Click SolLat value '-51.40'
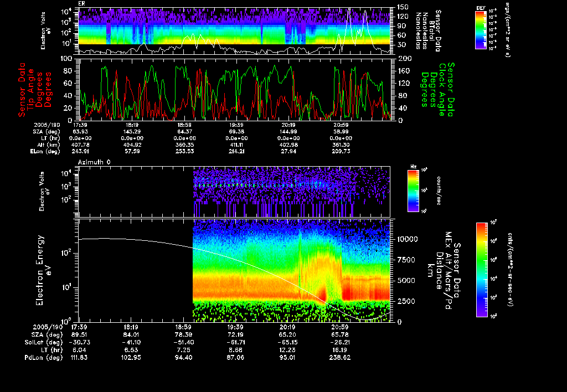Viewport: 567px width, 392px height. tap(184, 342)
